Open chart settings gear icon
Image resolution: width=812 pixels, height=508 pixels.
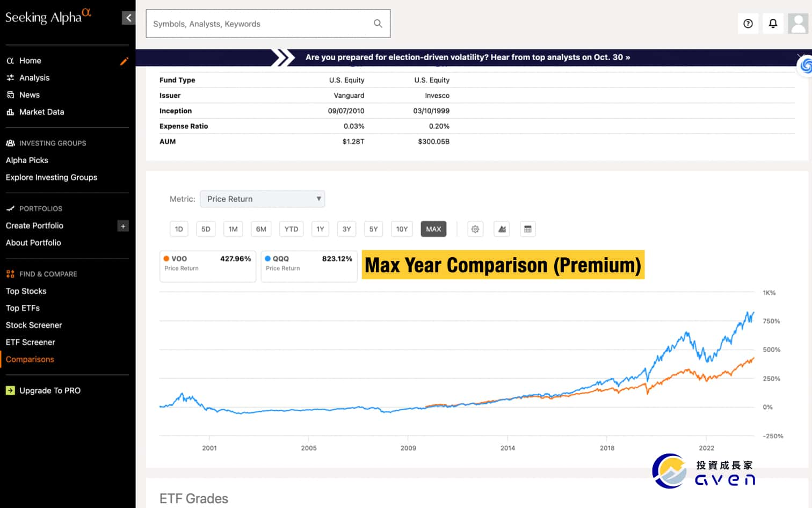(475, 229)
